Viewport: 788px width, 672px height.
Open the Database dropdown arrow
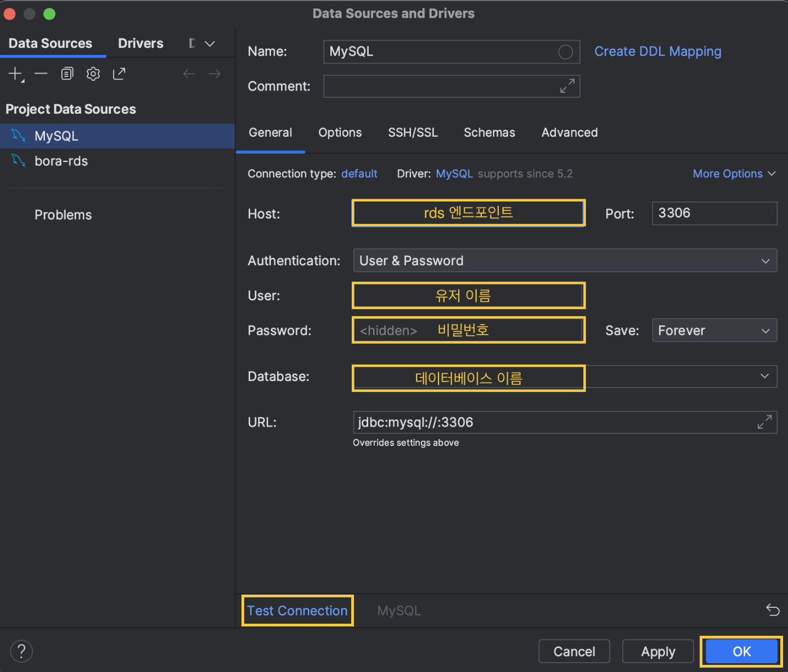click(764, 376)
